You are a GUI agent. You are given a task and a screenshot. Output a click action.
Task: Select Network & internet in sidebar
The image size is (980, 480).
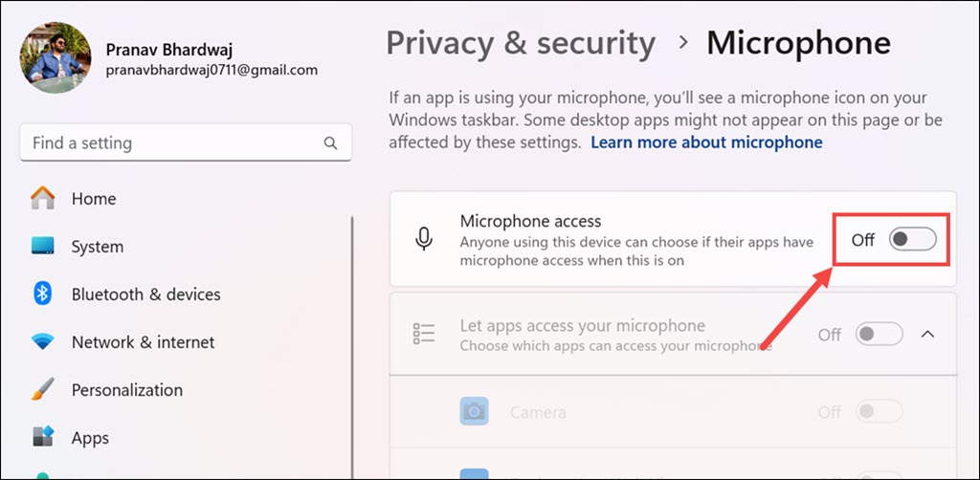(x=143, y=342)
